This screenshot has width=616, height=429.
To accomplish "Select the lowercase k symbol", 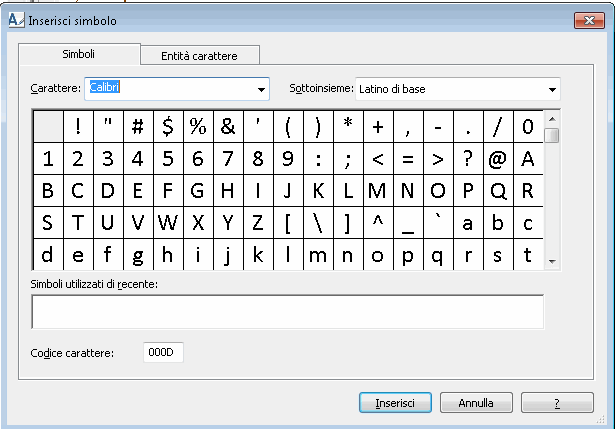I will click(258, 255).
